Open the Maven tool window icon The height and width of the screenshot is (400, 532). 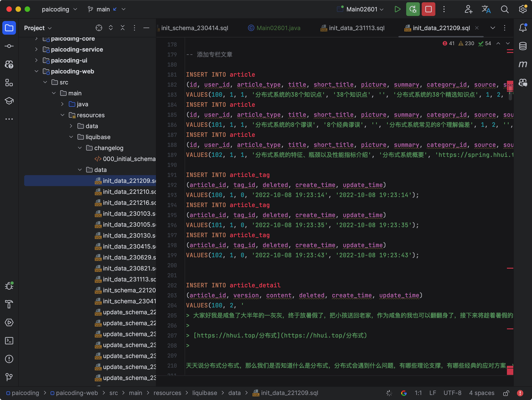coord(523,64)
